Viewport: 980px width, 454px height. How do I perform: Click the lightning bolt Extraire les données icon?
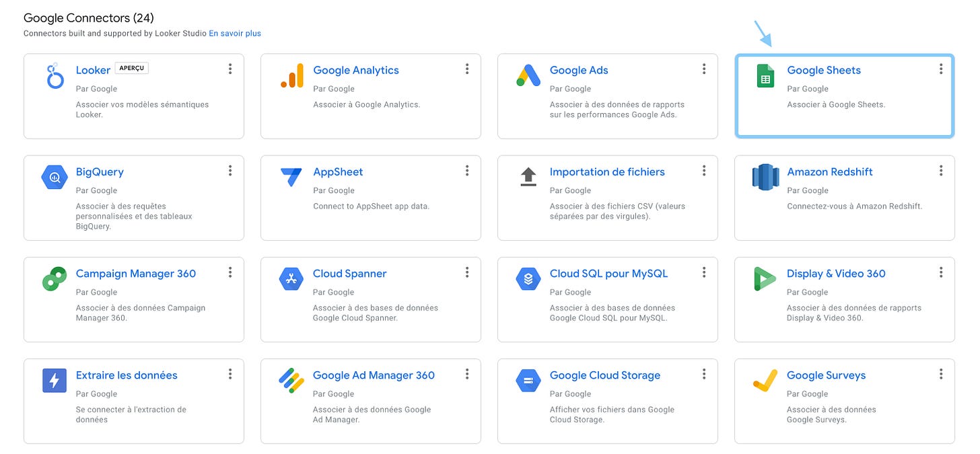tap(55, 381)
